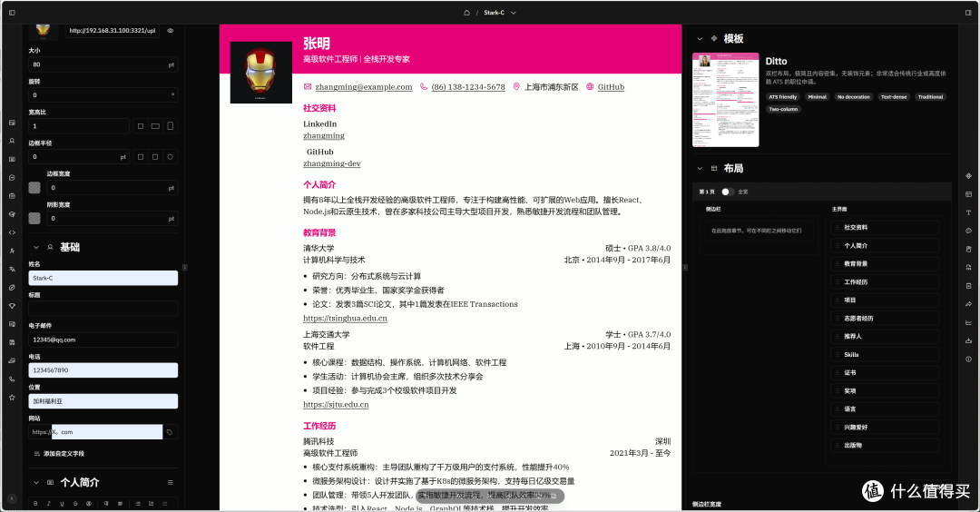This screenshot has width=980, height=512.
Task: Jump to references section via phone icon
Action: (x=12, y=379)
